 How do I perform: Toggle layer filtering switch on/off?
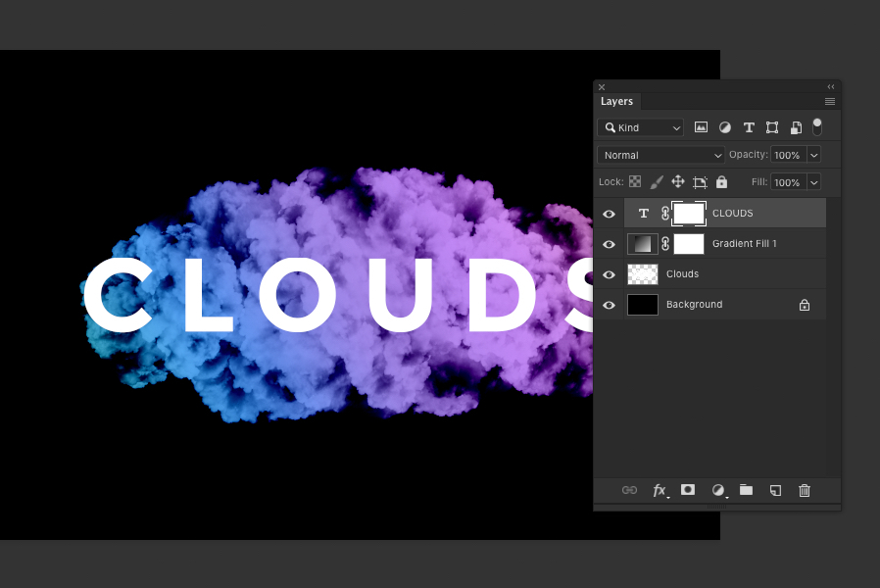click(817, 126)
